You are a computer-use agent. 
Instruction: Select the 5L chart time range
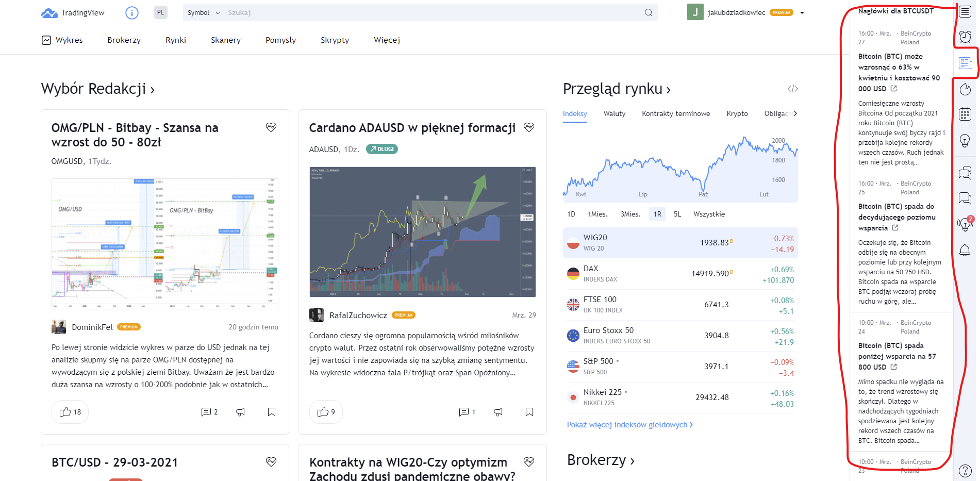tap(677, 214)
